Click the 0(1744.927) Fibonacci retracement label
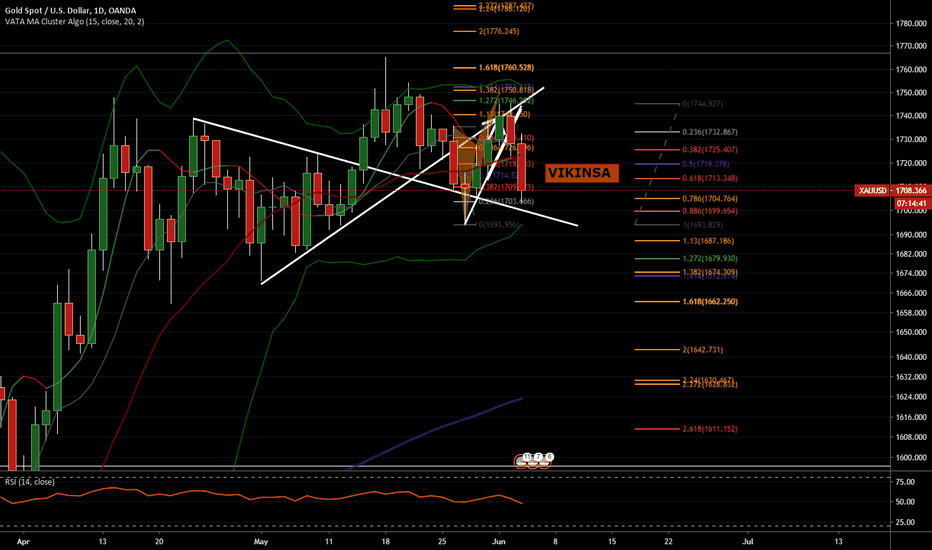 pos(703,104)
